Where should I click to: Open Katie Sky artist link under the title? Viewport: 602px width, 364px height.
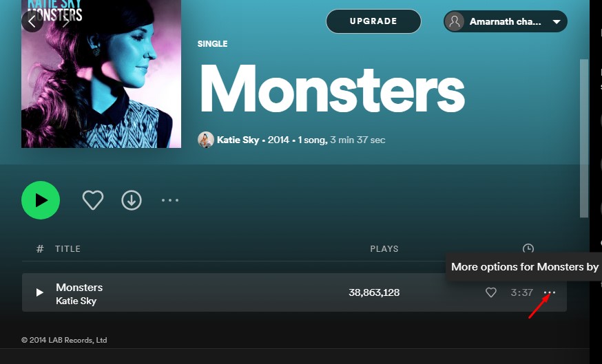[238, 140]
